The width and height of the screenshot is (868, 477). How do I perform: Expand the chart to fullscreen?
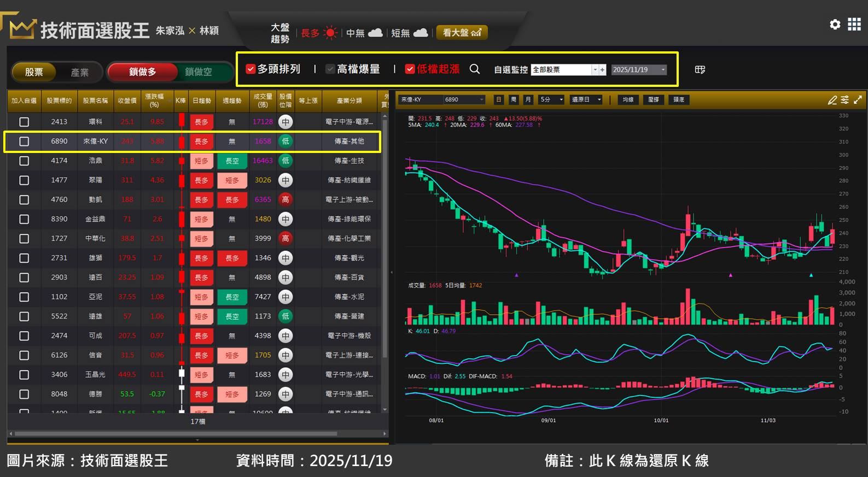(858, 100)
